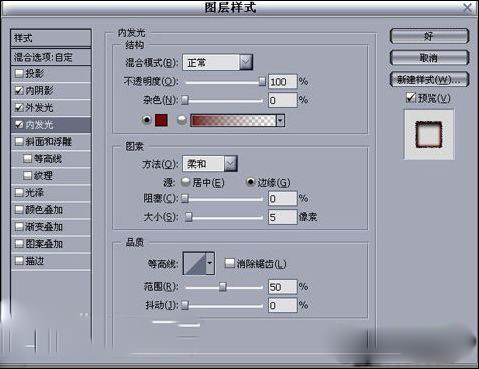Screen dimensions: 479x369
Task: Uncheck the 预览 preview checkbox
Action: (411, 98)
